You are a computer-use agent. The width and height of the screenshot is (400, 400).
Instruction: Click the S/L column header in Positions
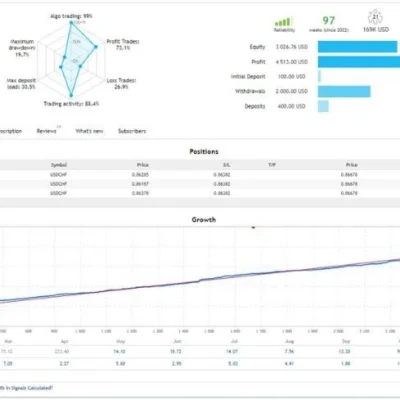[x=226, y=165]
